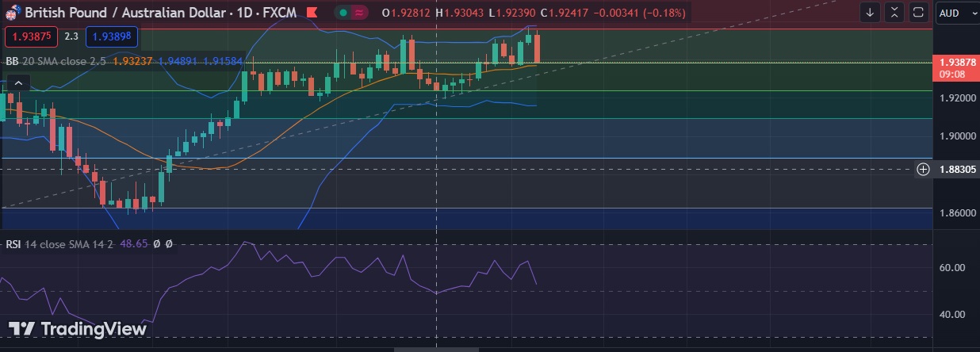Screen dimensions: 980x352
Task: Click the crosshair price label 1.88305
Action: pos(957,169)
